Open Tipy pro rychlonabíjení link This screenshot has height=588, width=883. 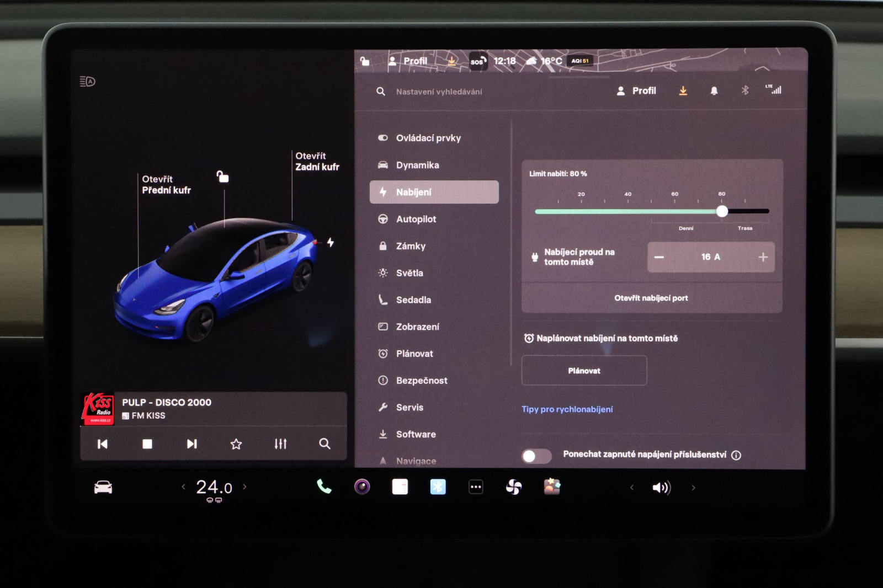pos(567,409)
